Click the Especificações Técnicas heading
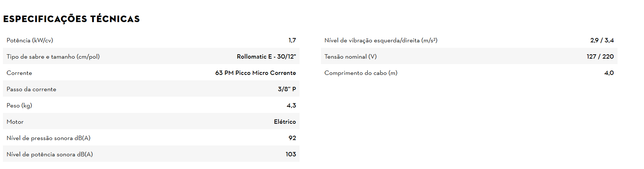The height and width of the screenshot is (169, 644). (x=71, y=19)
